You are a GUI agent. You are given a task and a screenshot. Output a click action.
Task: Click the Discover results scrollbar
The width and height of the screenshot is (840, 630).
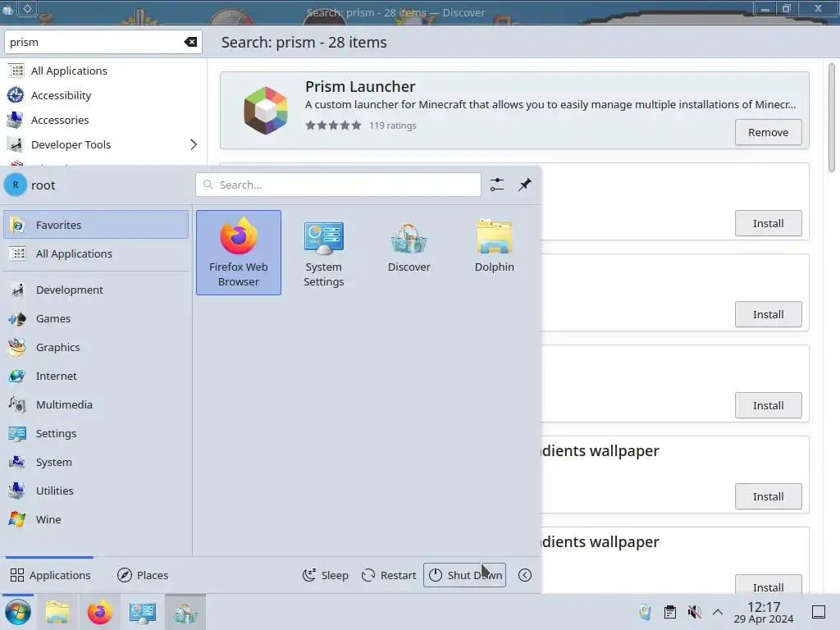tap(832, 118)
